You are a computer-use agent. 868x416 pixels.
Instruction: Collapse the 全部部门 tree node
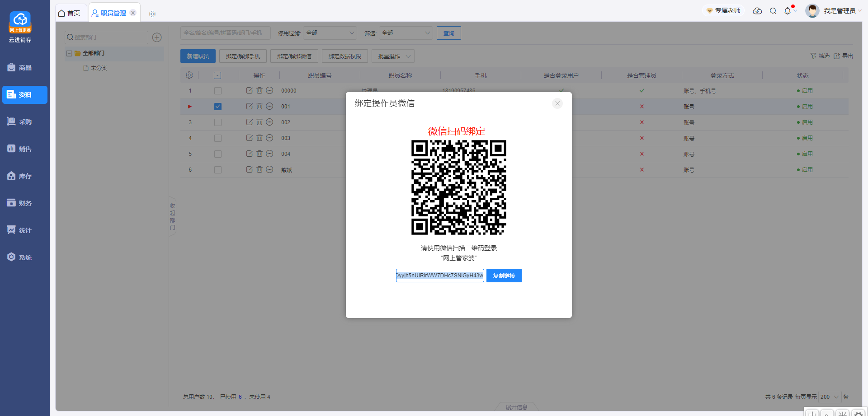click(x=69, y=53)
